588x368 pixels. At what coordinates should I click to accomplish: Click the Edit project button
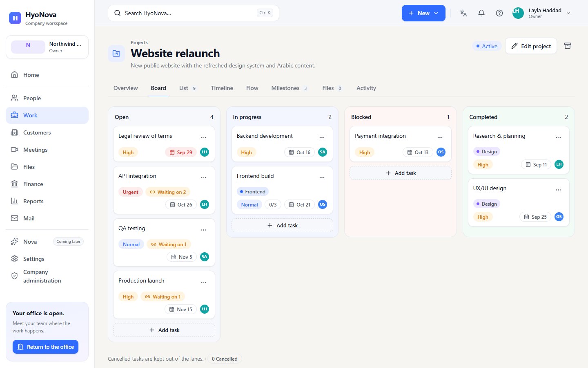point(531,46)
